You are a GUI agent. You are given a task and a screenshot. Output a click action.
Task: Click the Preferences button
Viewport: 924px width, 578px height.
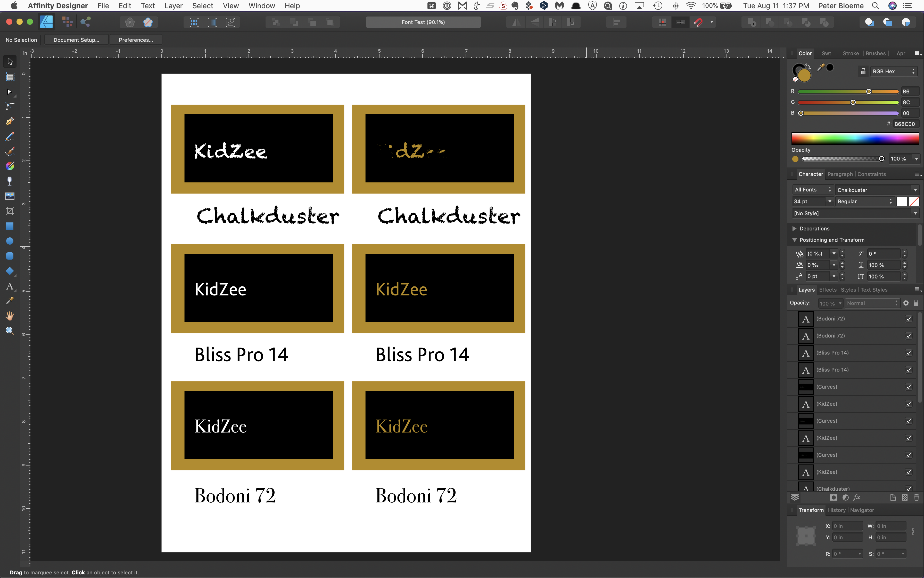click(x=136, y=40)
